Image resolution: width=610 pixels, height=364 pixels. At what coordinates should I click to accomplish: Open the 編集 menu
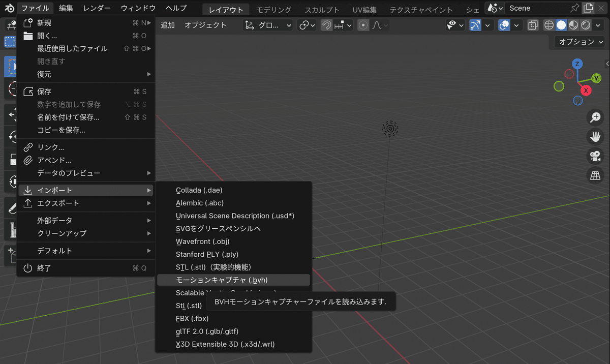pos(66,8)
